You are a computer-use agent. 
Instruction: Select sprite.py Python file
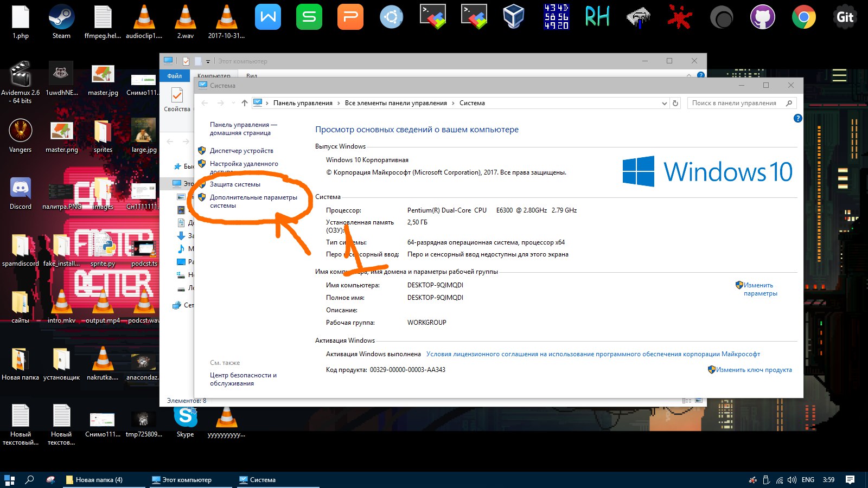103,250
